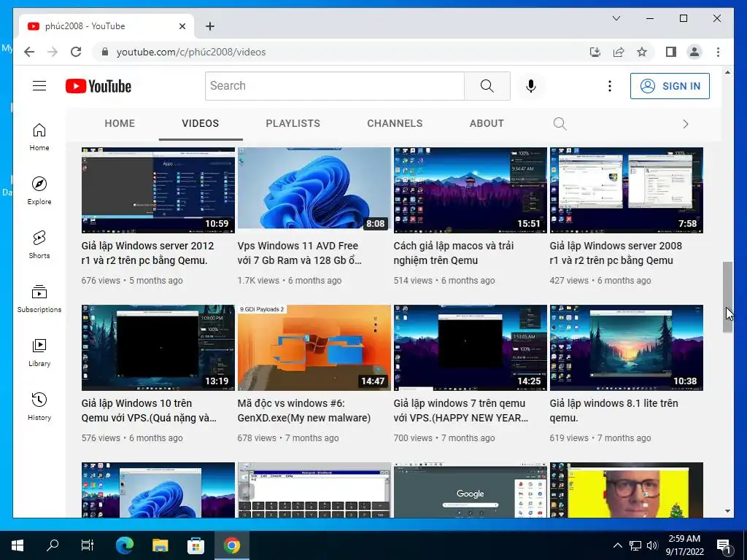Viewport: 747px width, 560px height.
Task: Go back with browser back arrow
Action: tap(29, 52)
